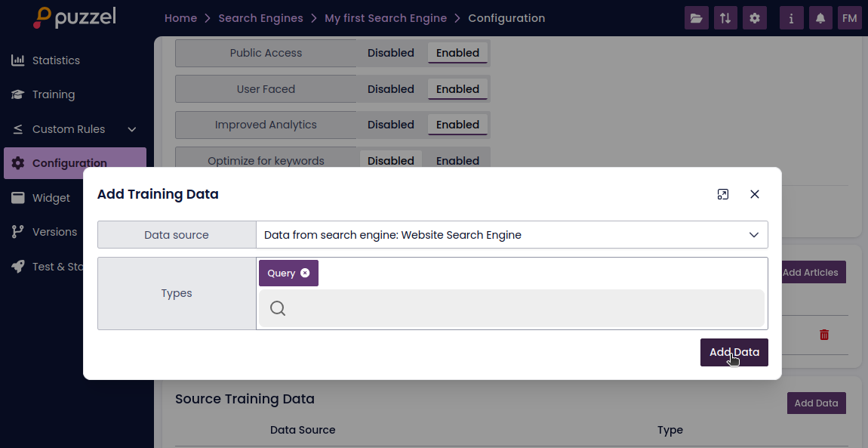Expand the Add Training Data dialog

722,194
